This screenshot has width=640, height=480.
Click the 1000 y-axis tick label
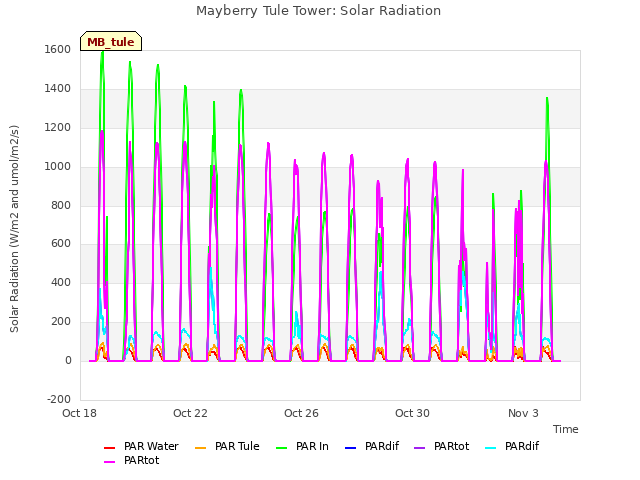(x=58, y=166)
